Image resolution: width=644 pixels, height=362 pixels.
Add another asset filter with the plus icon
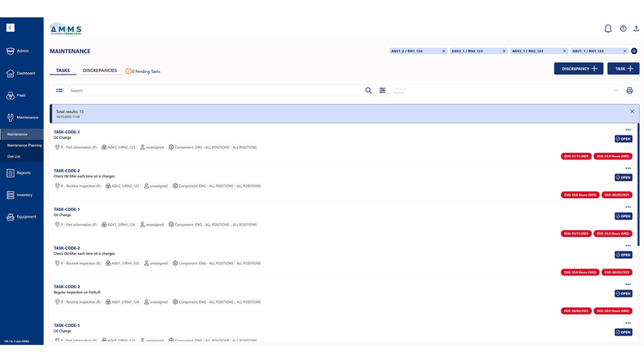(635, 51)
